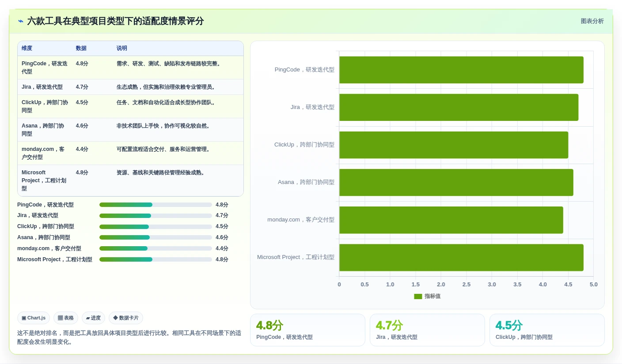Viewport: 622px width, 364px height.
Task: Click the Microsoft Project progress bar
Action: click(x=155, y=259)
